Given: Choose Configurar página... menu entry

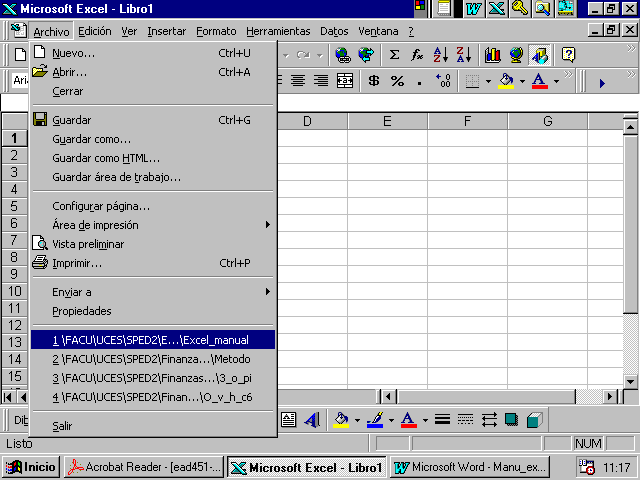Looking at the screenshot, I should tap(153, 206).
